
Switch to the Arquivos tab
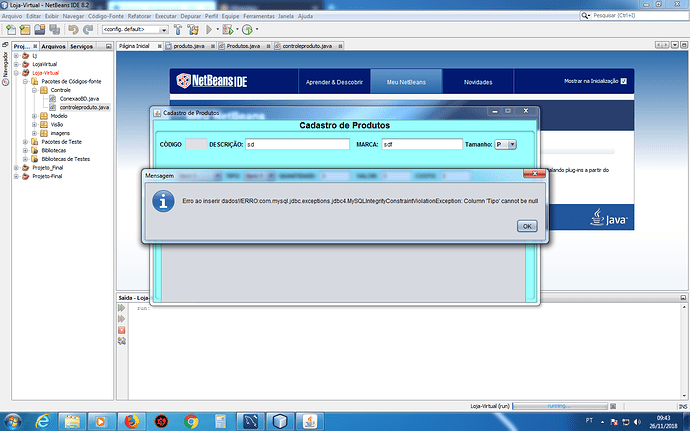point(53,46)
